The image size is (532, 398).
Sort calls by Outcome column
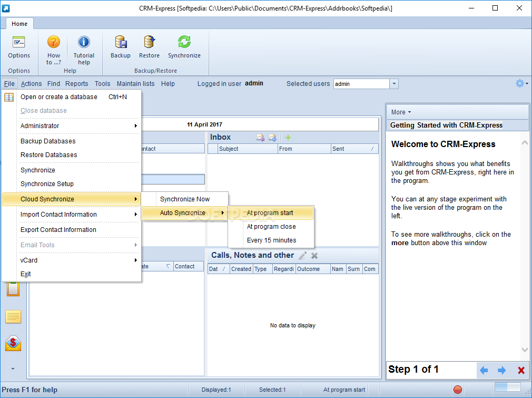[x=313, y=269]
